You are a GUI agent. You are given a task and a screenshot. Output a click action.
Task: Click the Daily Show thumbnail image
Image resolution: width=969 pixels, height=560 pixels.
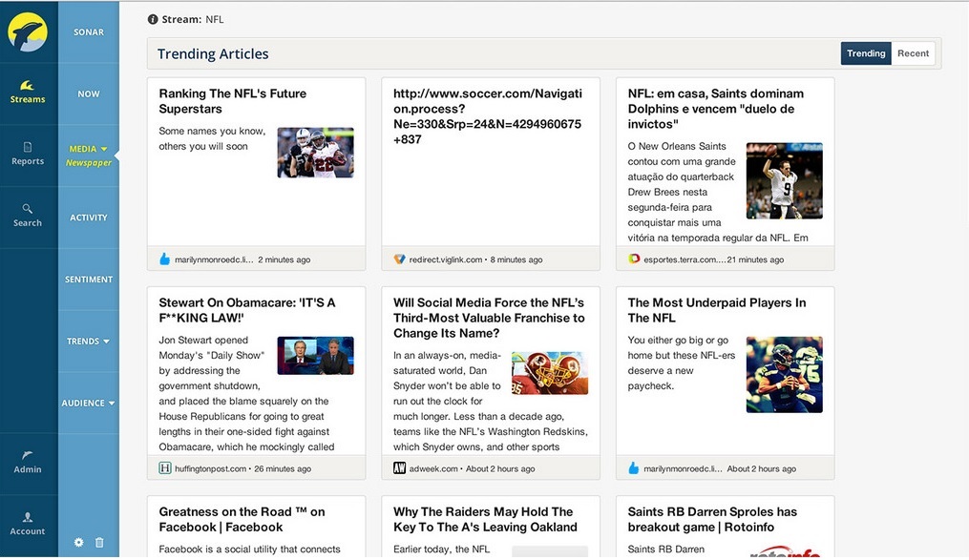pos(315,356)
